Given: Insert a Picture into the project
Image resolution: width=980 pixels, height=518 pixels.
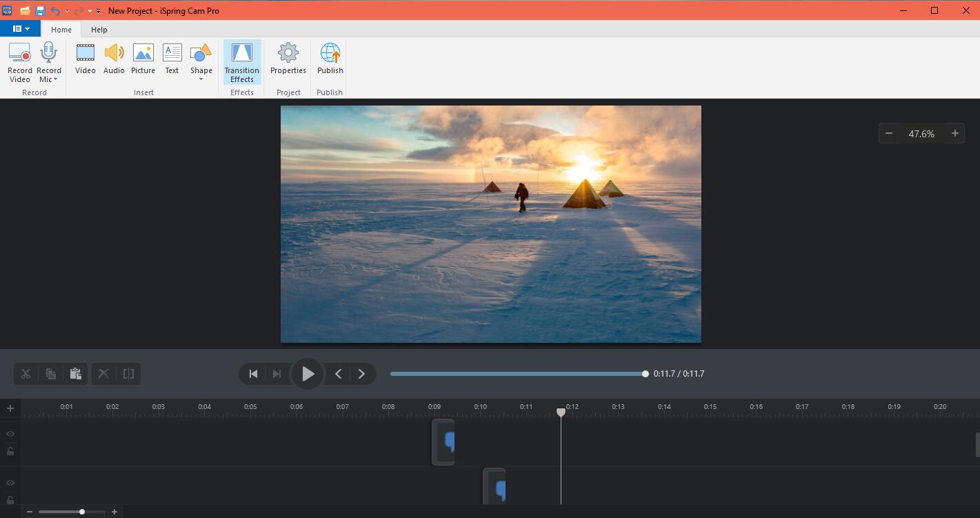Looking at the screenshot, I should click(x=143, y=59).
